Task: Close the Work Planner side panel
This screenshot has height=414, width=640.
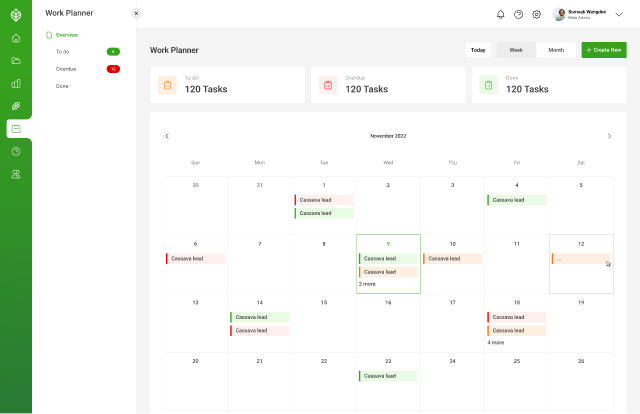Action: point(136,13)
